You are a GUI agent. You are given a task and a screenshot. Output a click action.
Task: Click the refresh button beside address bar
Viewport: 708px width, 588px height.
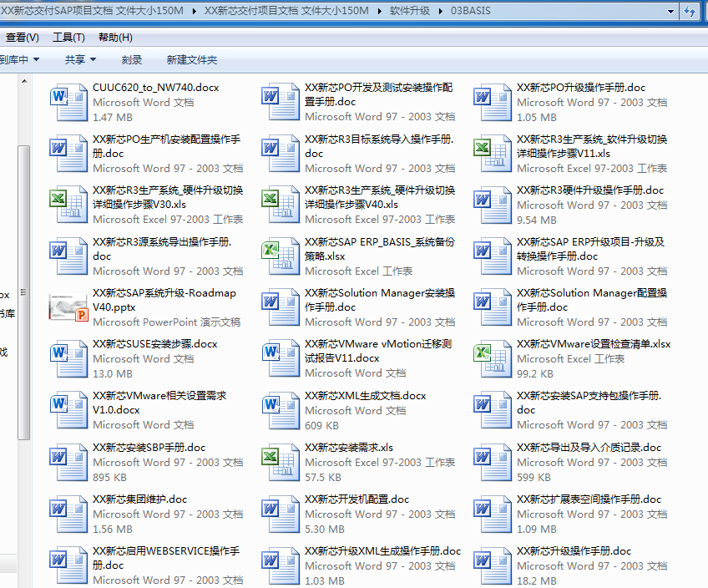tap(690, 12)
